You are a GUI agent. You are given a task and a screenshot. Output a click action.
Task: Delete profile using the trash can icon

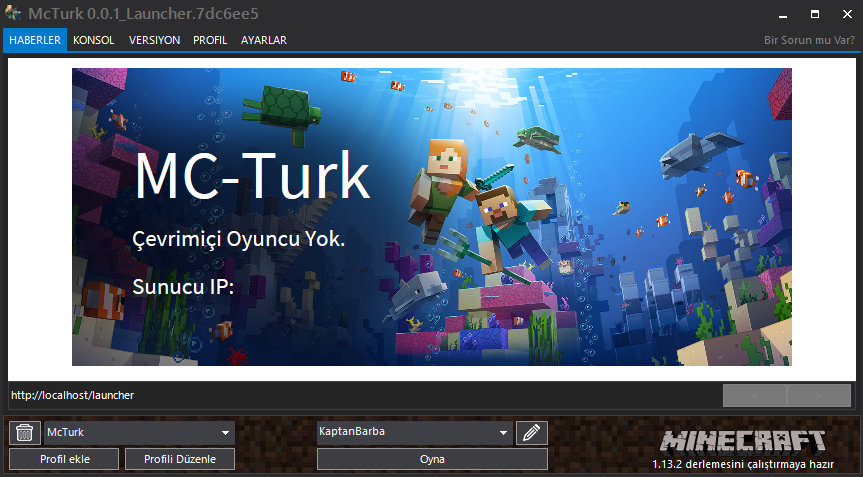click(25, 433)
